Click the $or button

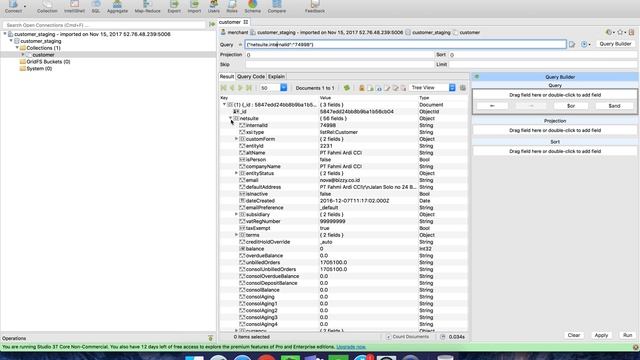click(571, 106)
